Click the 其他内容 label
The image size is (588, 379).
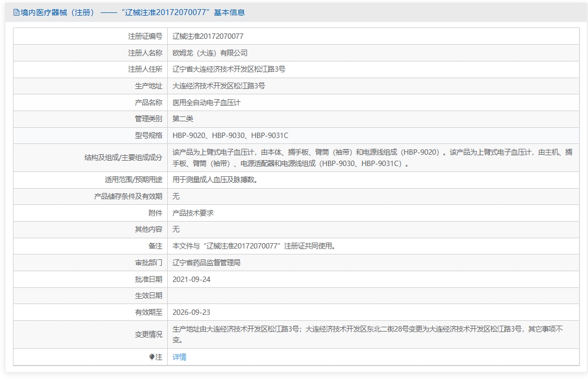148,229
